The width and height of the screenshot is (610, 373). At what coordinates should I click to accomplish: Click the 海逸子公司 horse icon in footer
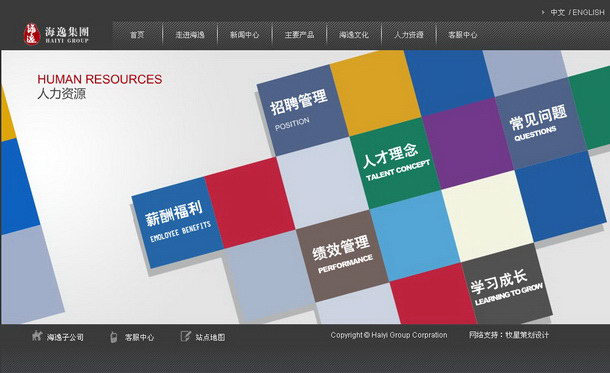tap(37, 336)
